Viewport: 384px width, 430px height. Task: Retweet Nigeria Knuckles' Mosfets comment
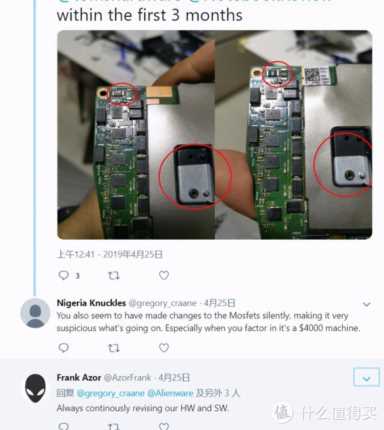pyautogui.click(x=114, y=348)
